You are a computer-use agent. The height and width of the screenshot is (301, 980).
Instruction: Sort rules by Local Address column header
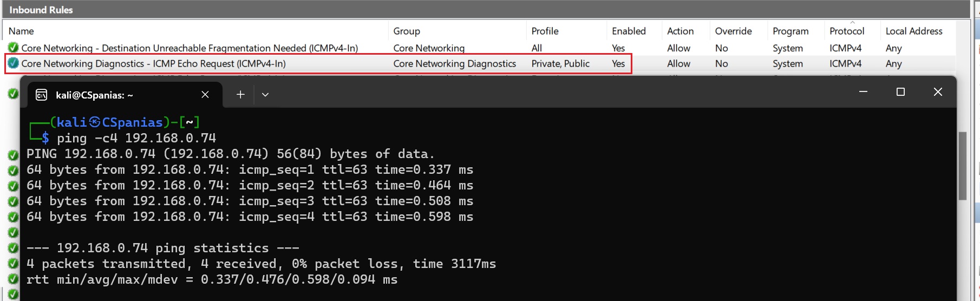click(914, 31)
